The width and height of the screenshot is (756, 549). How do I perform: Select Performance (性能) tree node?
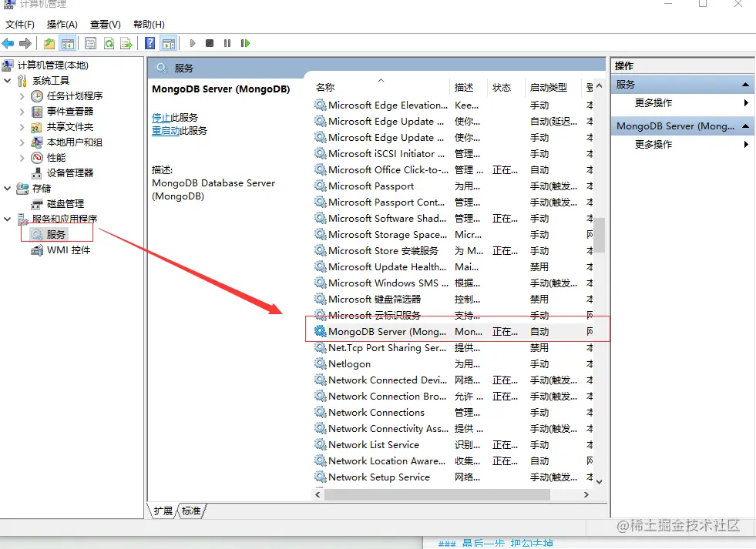click(x=56, y=158)
